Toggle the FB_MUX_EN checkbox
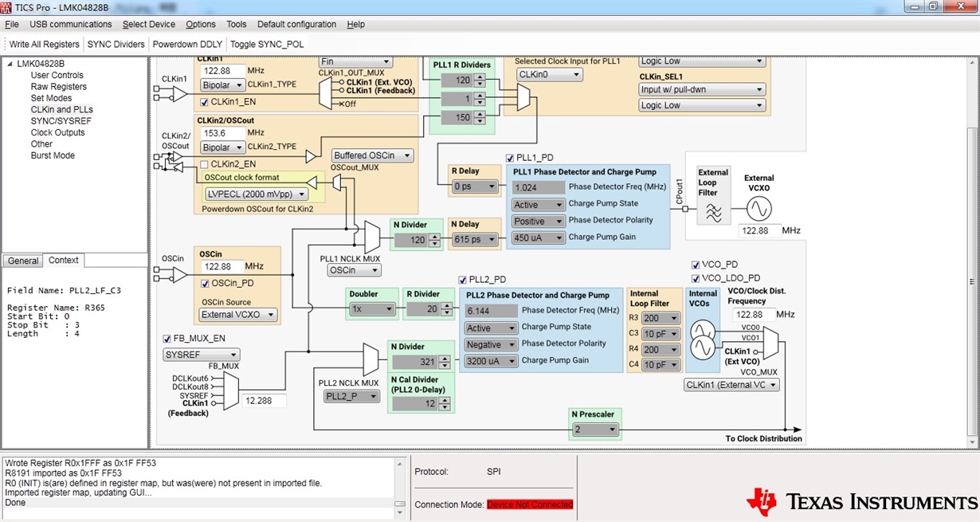The height and width of the screenshot is (522, 980). [x=167, y=339]
